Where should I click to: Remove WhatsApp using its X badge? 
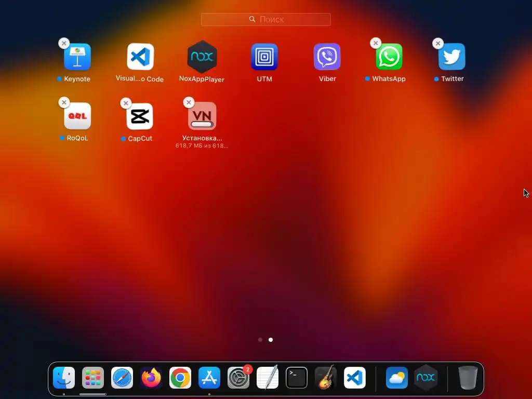(376, 43)
